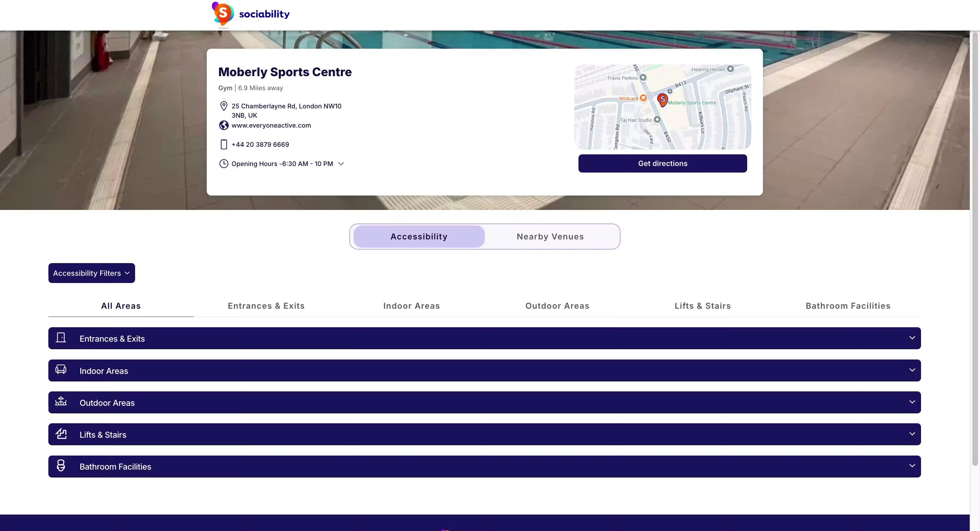This screenshot has width=980, height=531.
Task: Click the Sociability logo icon
Action: pyautogui.click(x=223, y=14)
